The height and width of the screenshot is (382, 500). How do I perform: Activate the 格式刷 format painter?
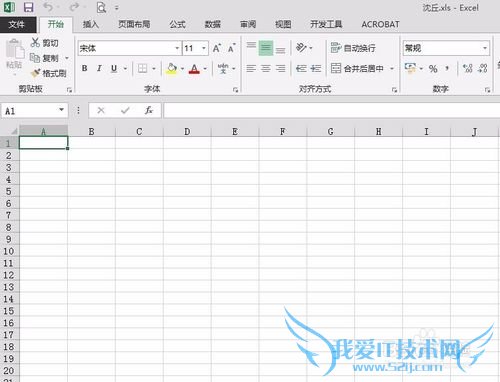(49, 73)
